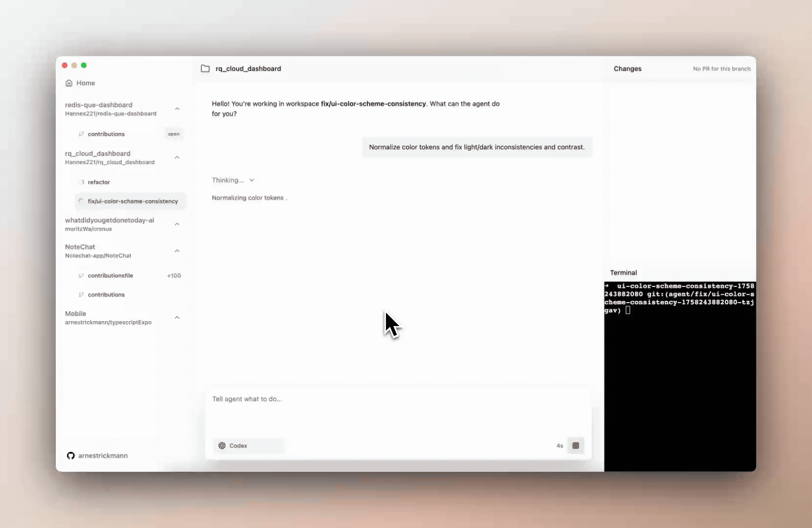The image size is (812, 528).
Task: Click the stop button in the prompt box
Action: (x=576, y=445)
